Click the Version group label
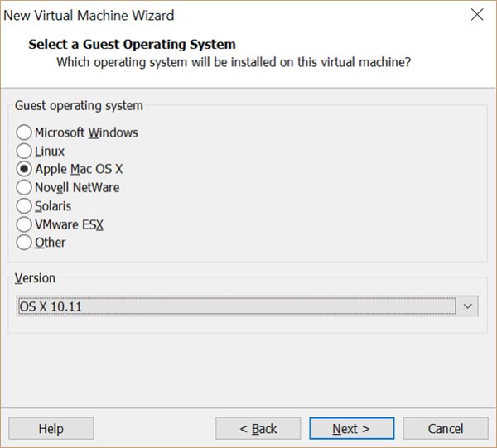Image resolution: width=497 pixels, height=448 pixels. (x=37, y=278)
